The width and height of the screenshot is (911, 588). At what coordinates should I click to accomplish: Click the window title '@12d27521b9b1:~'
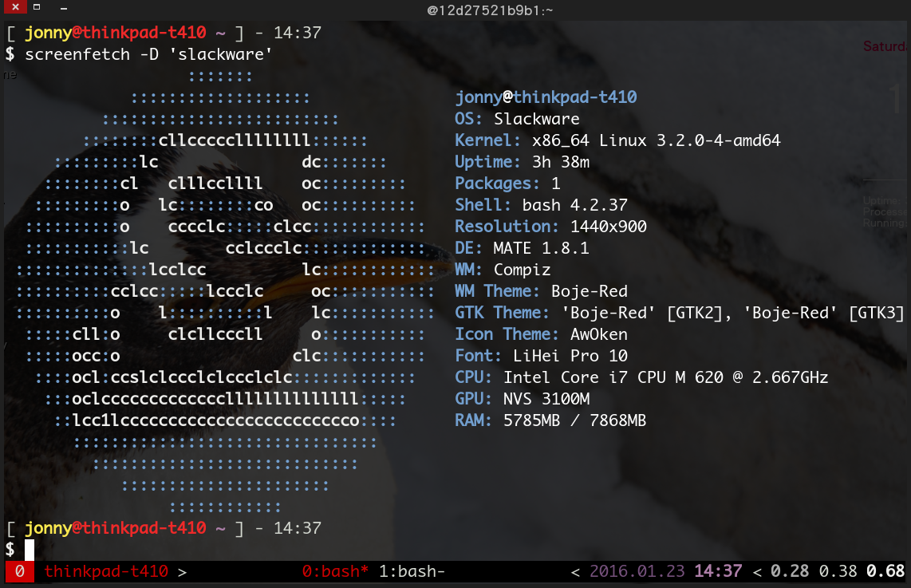tap(490, 10)
